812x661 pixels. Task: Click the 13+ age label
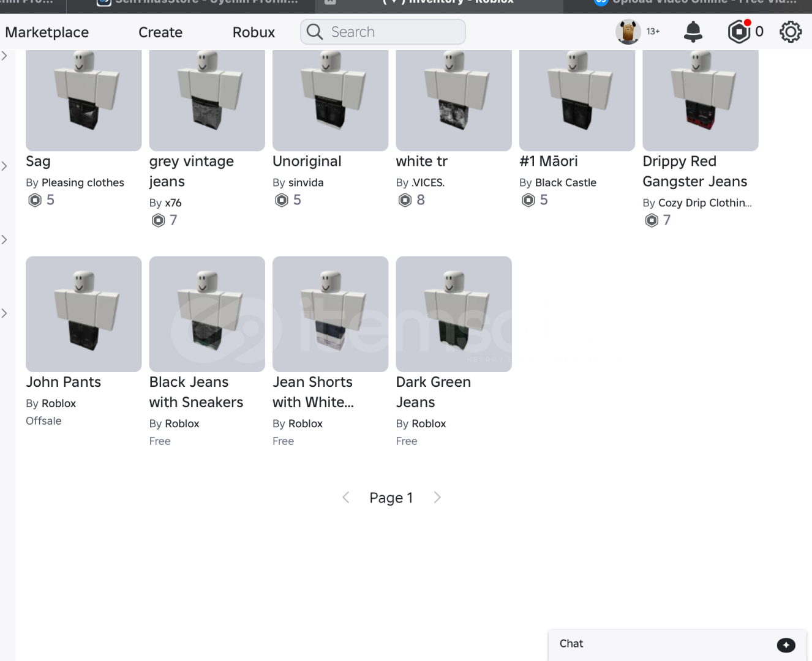click(653, 32)
